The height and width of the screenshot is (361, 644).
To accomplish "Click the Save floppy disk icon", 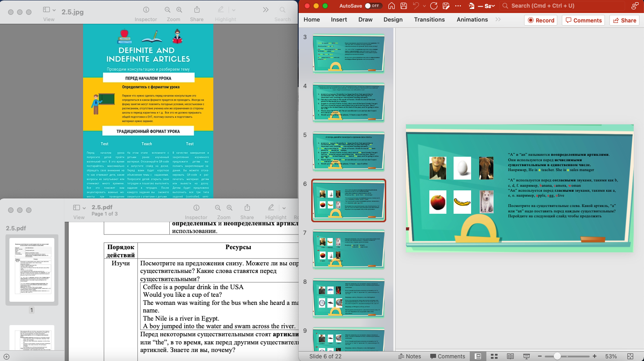I will (x=404, y=6).
